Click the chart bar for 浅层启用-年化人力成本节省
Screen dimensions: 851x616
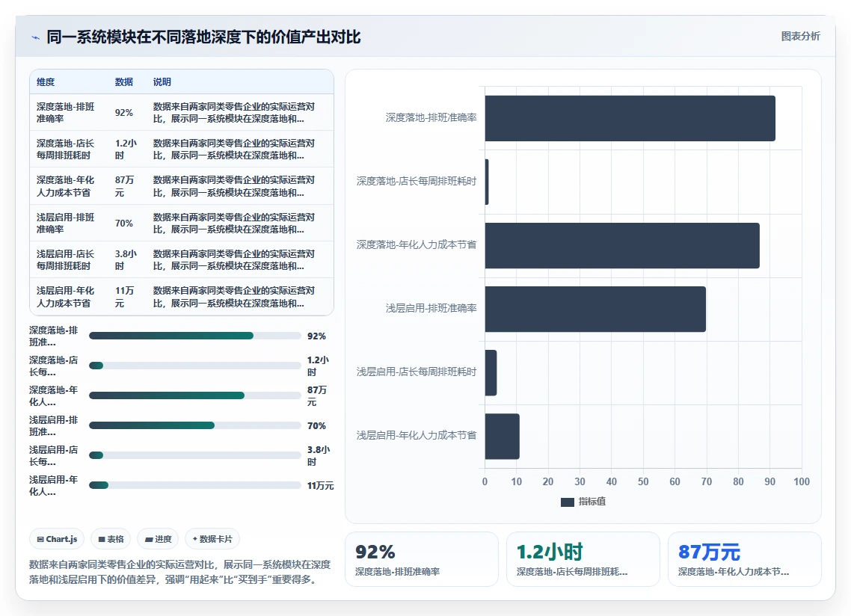click(502, 437)
